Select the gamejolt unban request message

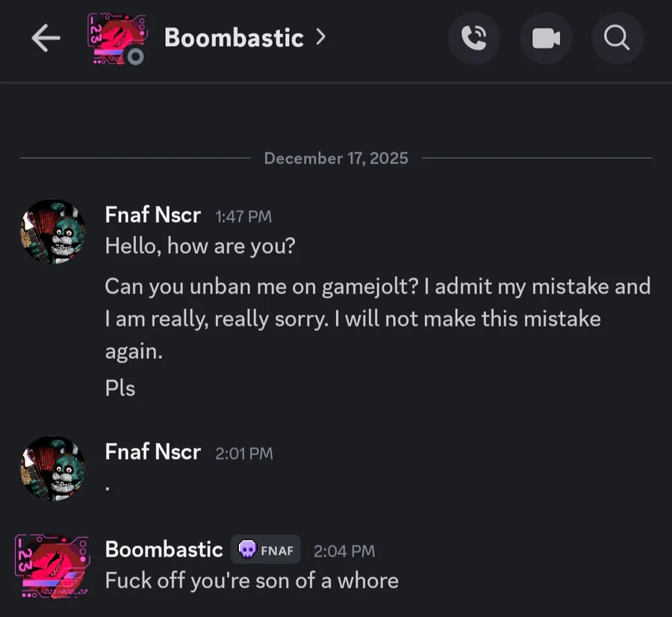(x=377, y=319)
